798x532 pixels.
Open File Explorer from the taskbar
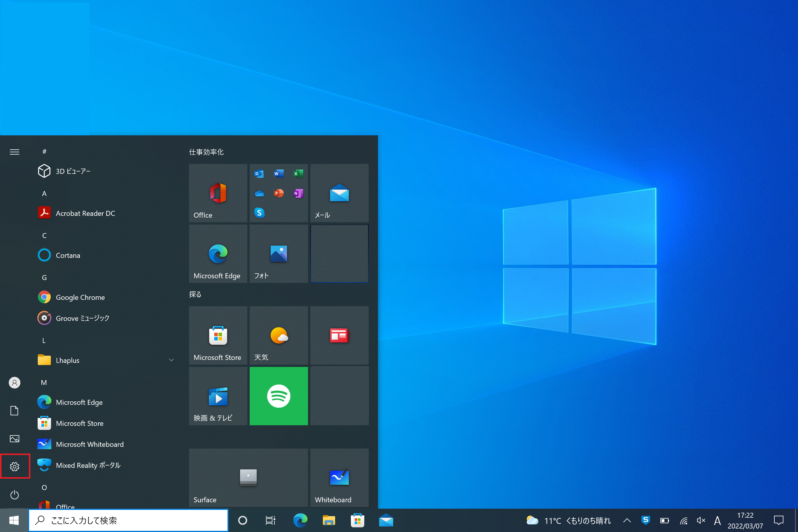(329, 520)
